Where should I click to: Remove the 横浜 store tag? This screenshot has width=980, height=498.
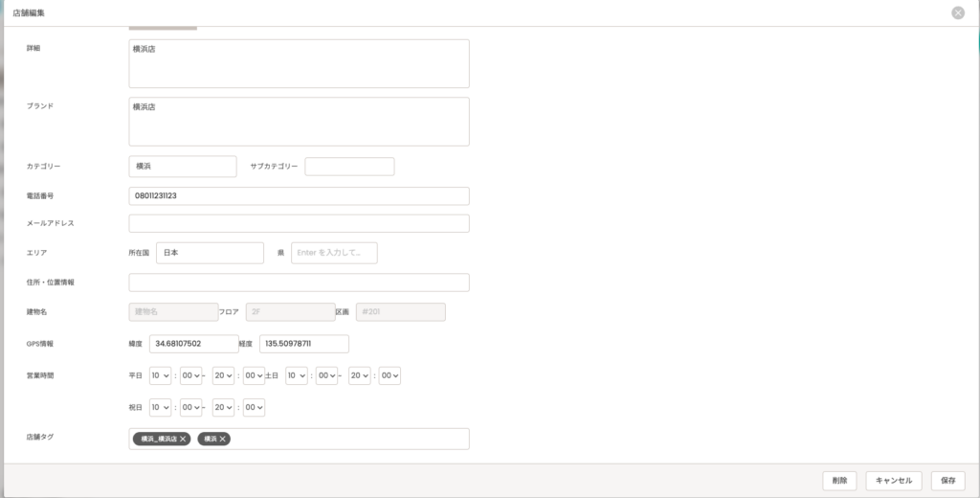[223, 439]
